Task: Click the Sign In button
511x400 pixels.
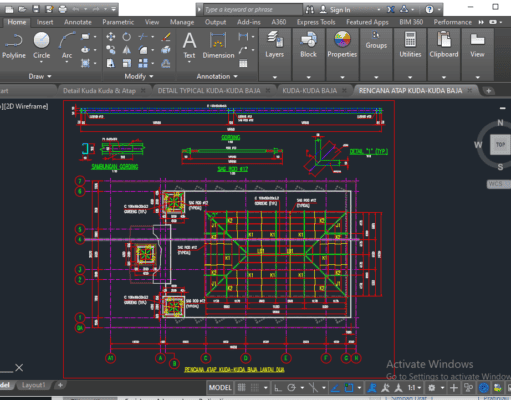Action: point(335,9)
